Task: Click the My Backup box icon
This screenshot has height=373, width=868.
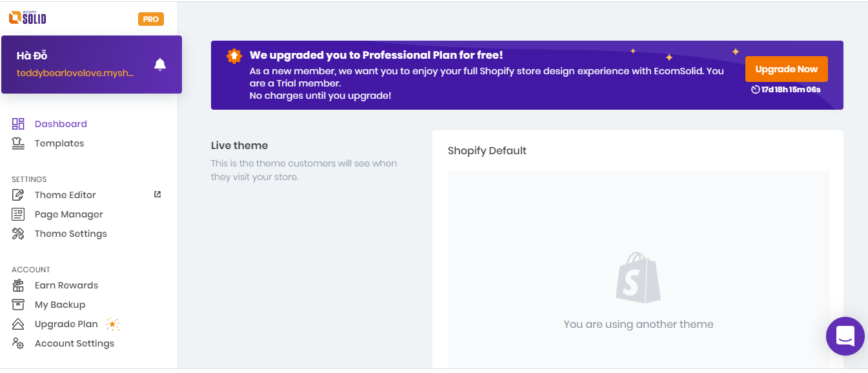Action: coord(18,305)
